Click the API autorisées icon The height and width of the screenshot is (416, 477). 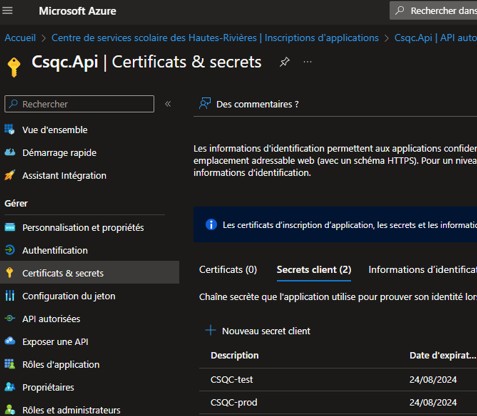[10, 318]
